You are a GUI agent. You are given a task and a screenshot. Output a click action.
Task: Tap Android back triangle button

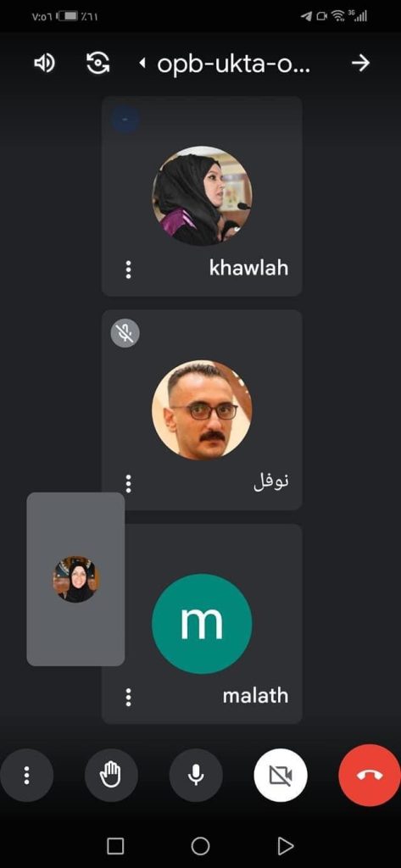pyautogui.click(x=285, y=845)
